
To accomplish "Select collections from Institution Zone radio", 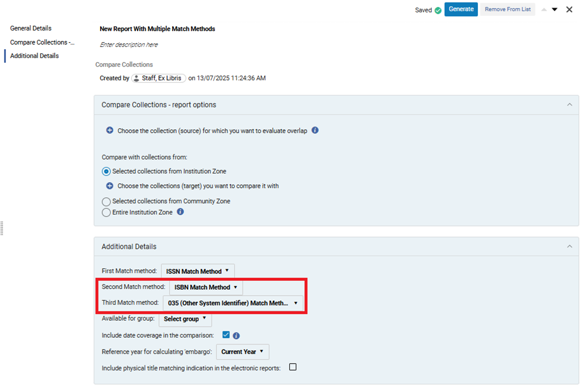I will 106,172.
